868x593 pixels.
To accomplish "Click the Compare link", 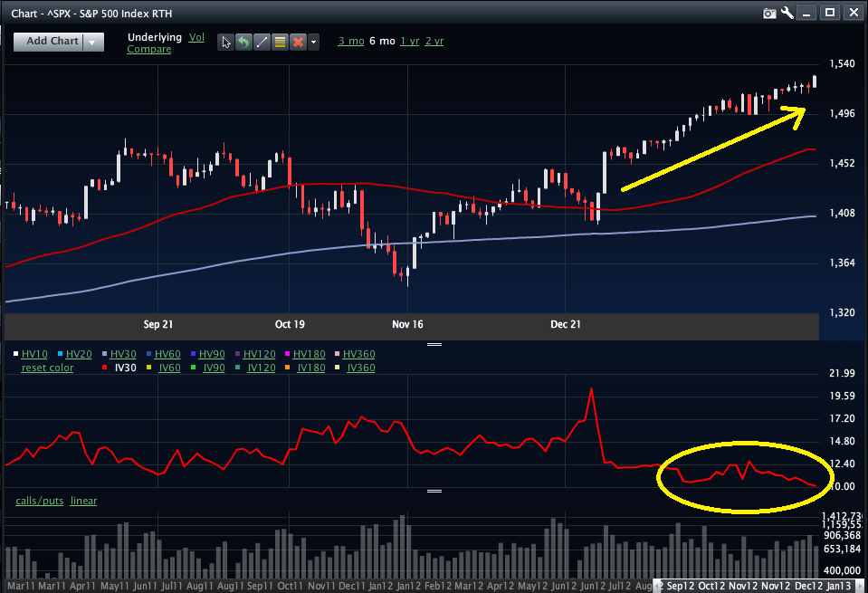I will point(148,49).
